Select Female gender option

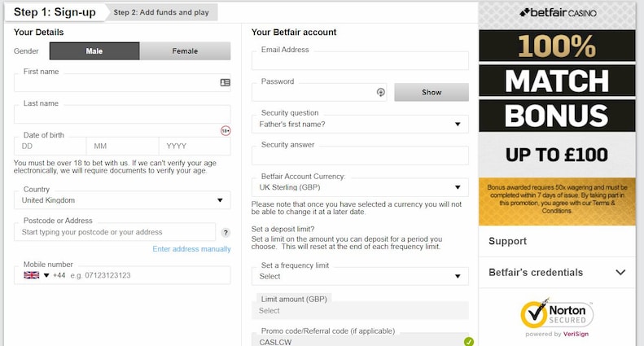coord(185,51)
